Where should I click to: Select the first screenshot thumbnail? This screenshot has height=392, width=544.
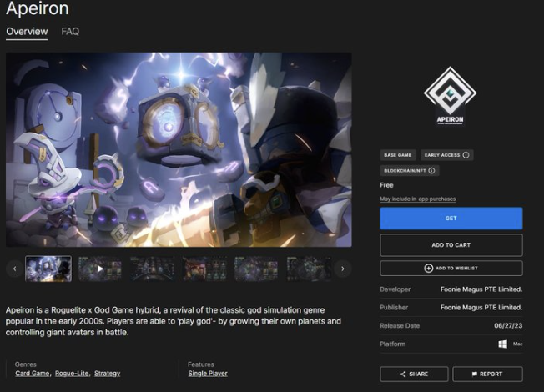48,269
